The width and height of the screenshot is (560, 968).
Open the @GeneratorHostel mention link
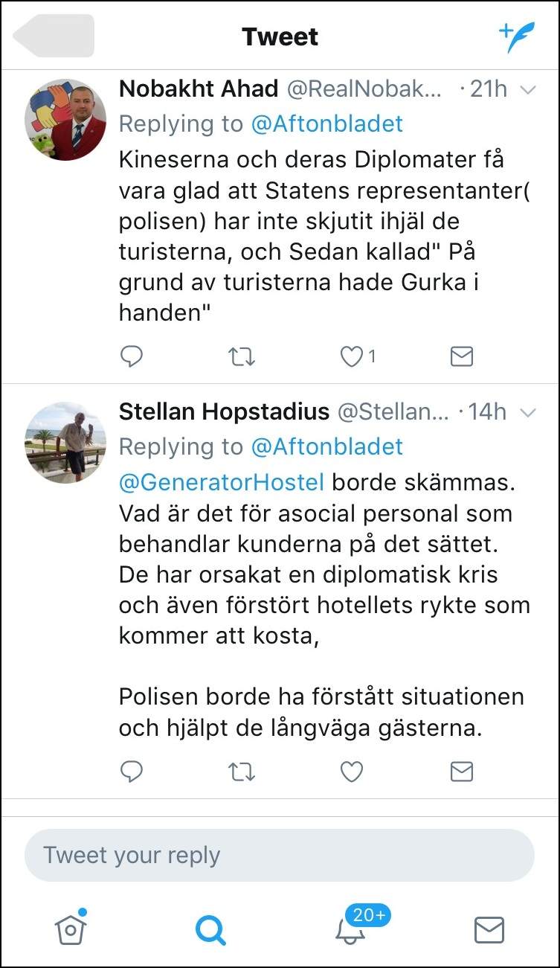pyautogui.click(x=222, y=482)
